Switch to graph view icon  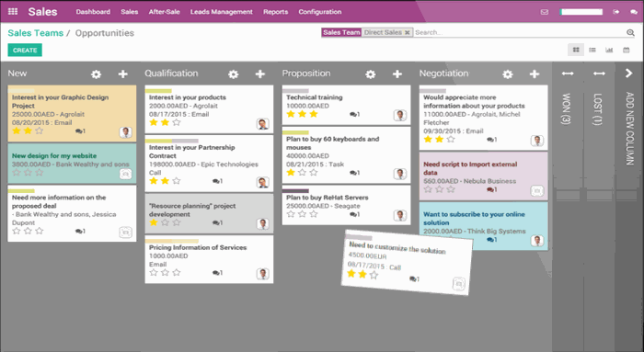(609, 50)
